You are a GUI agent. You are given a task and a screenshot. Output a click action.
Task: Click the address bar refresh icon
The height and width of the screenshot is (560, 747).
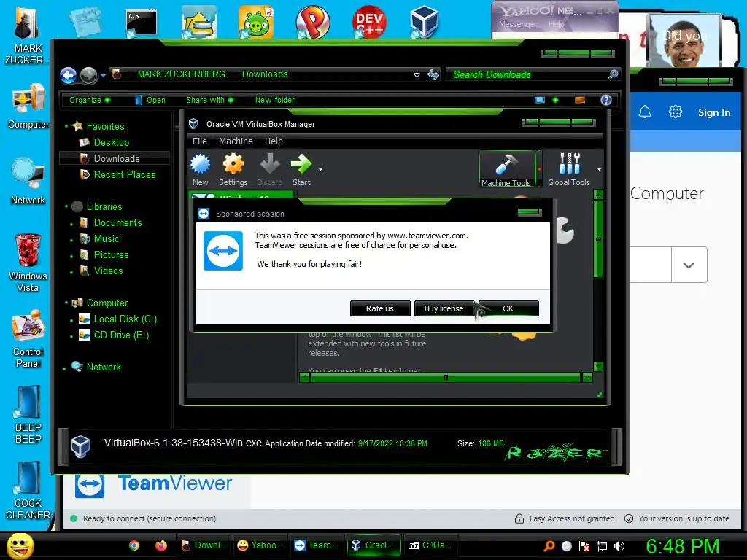coord(433,74)
